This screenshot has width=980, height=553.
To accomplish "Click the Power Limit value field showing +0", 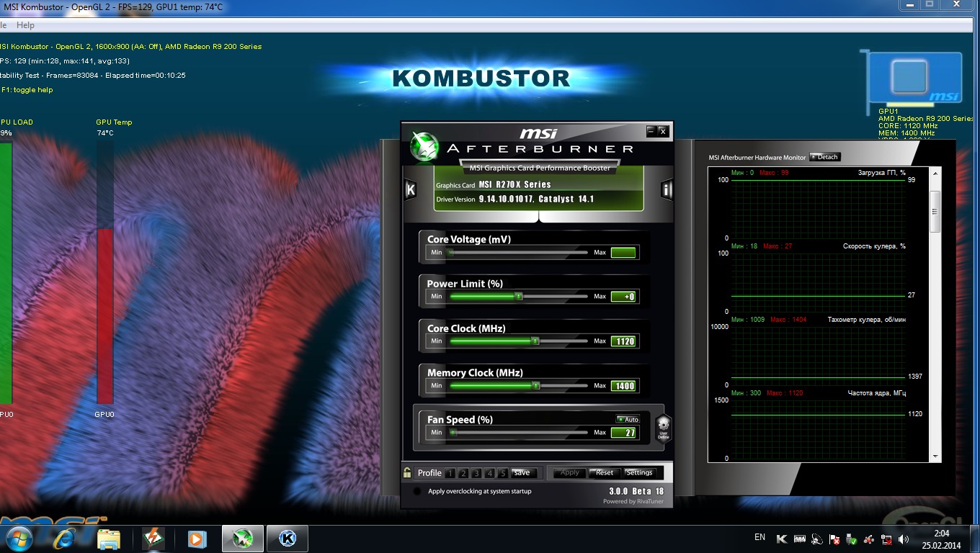I will (x=623, y=297).
